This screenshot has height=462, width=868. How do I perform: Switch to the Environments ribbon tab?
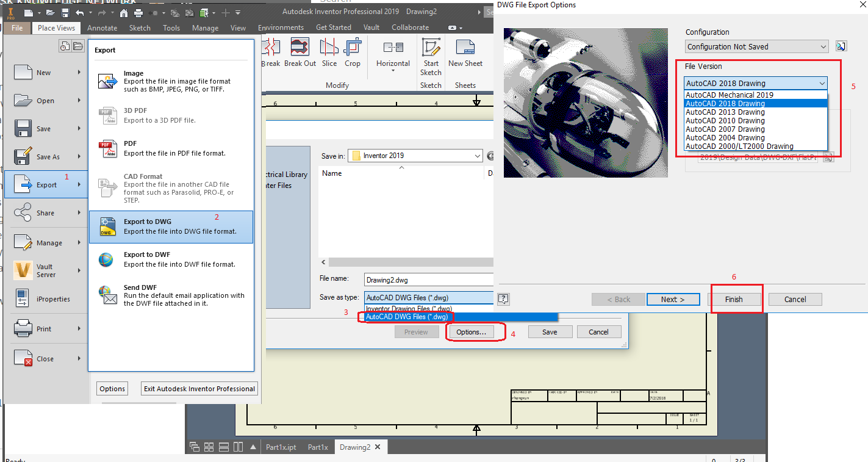tap(281, 27)
